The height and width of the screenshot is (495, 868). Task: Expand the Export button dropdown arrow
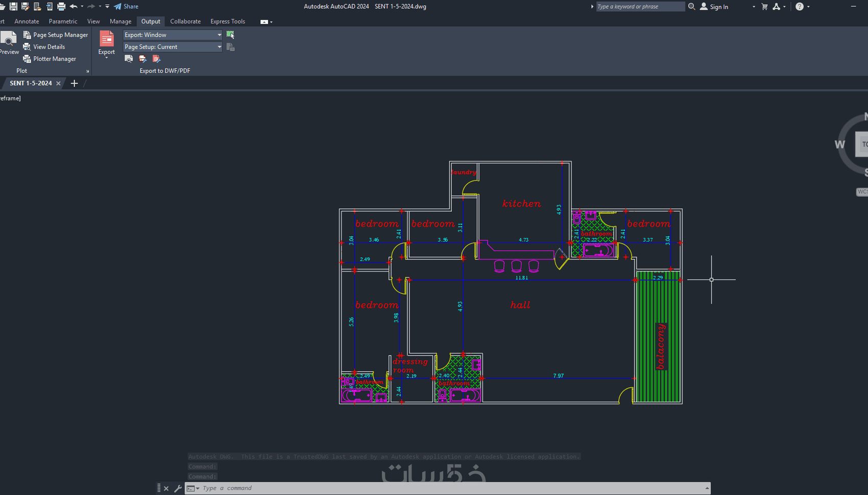coord(107,58)
